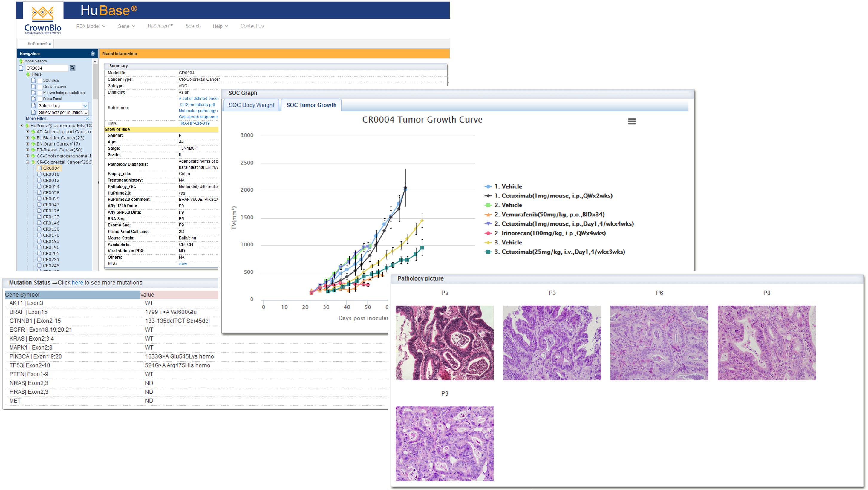Tick the Known hotspot mutations checkbox
The image size is (868, 490).
click(x=40, y=93)
